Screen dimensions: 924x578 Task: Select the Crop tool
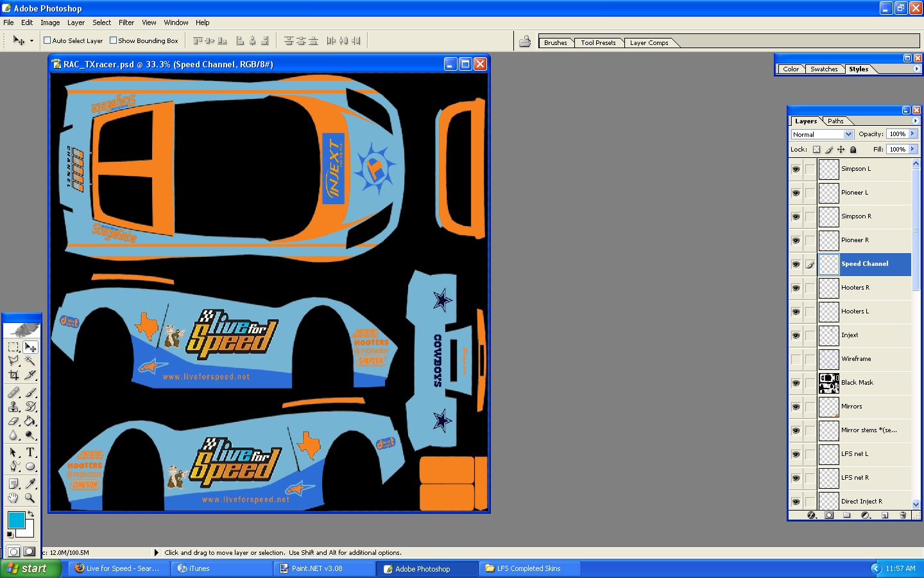click(x=13, y=375)
